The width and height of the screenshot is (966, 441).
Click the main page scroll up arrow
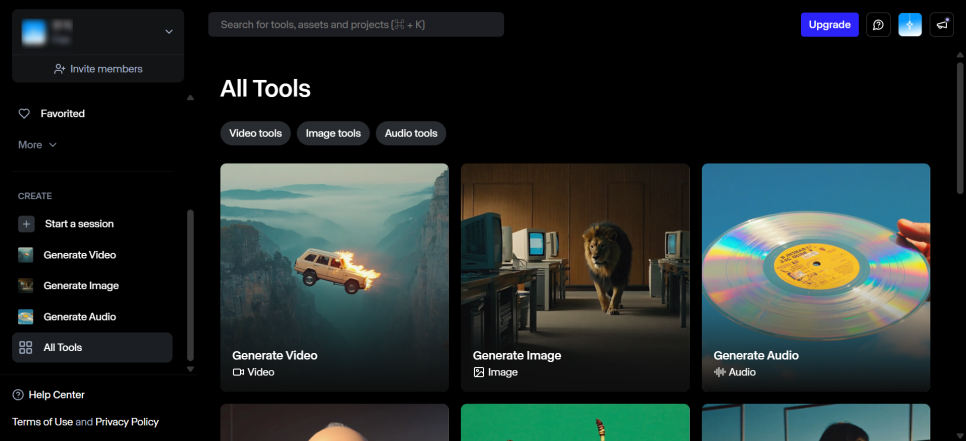[960, 55]
